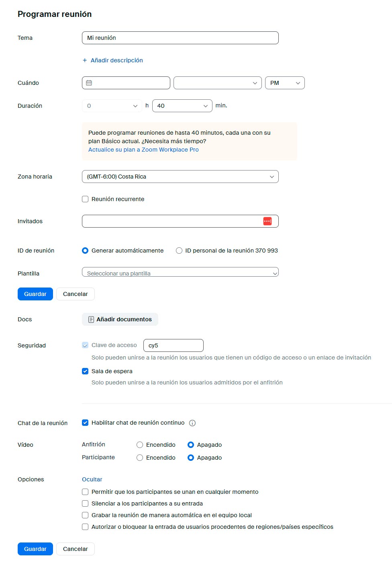This screenshot has width=392, height=565.
Task: Click the Clave de acceso passcode field
Action: [x=173, y=345]
